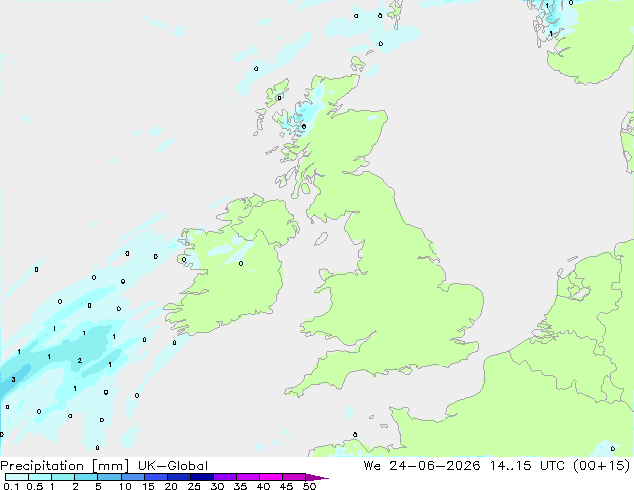This screenshot has width=634, height=490.
Task: Click the legend label '5'
Action: click(98, 486)
